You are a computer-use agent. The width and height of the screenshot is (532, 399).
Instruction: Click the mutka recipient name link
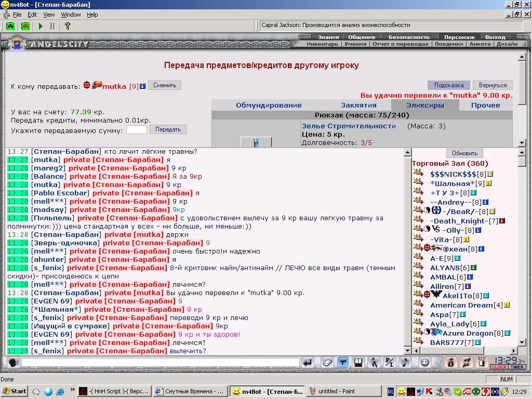(x=114, y=86)
